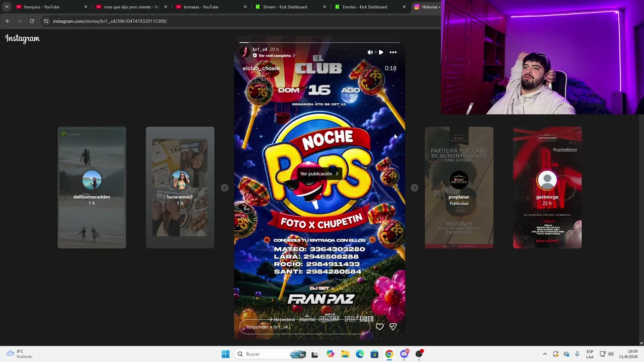This screenshot has height=362, width=644.
Task: Open br1_s4's profile picture in story header
Action: point(246,52)
